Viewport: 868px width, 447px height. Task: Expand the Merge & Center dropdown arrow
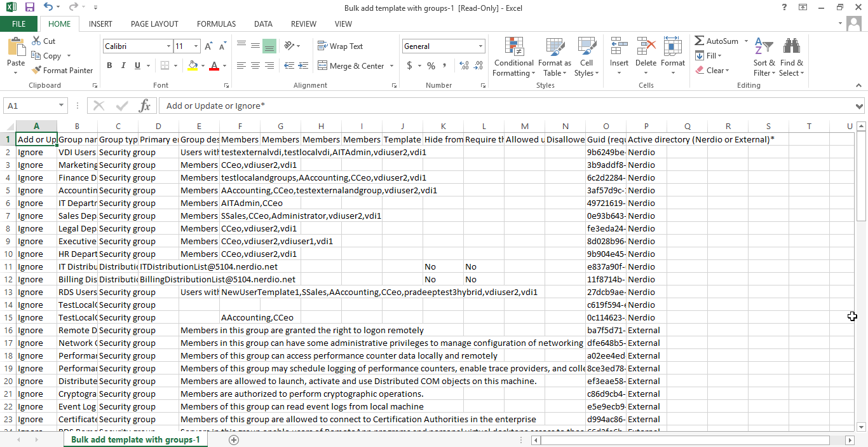point(391,65)
